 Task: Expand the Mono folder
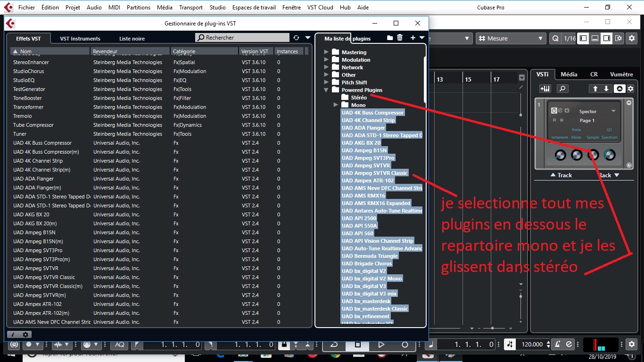[336, 105]
